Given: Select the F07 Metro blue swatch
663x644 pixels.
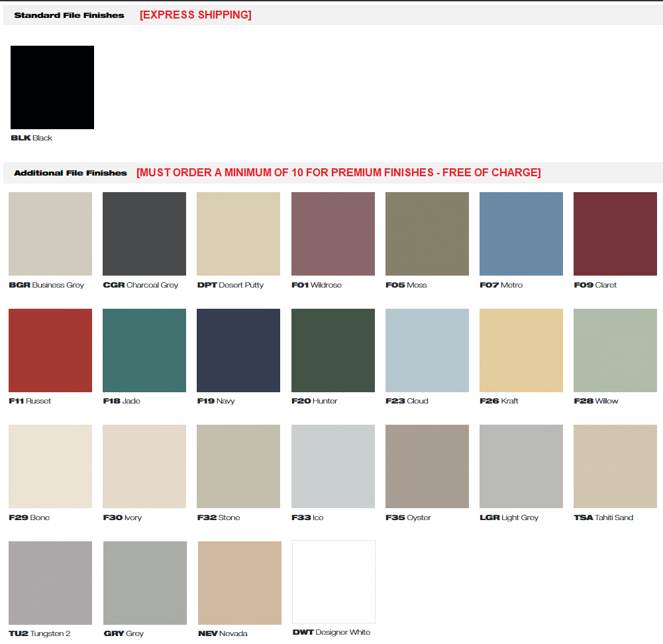Looking at the screenshot, I should click(521, 234).
